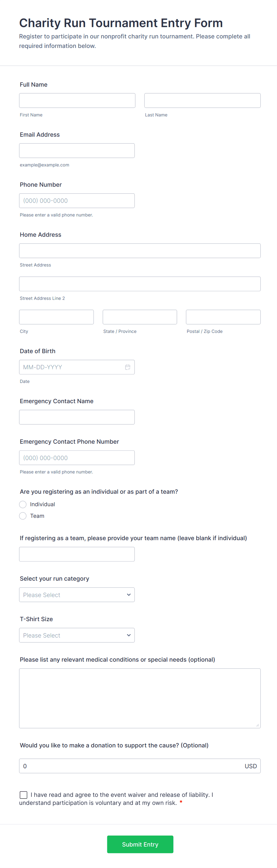277x868 pixels.
Task: Expand the run category chevron arrow
Action: pos(128,594)
